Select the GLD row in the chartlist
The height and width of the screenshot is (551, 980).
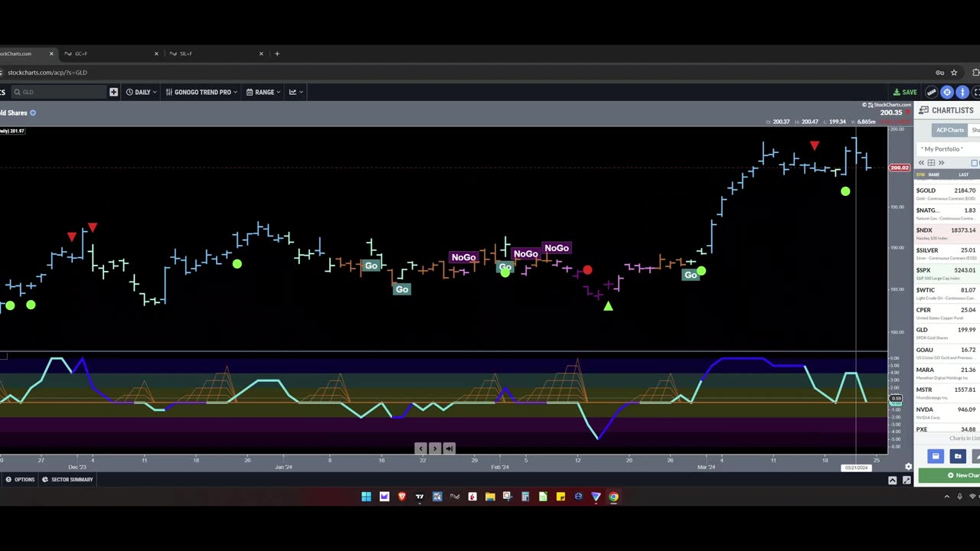coord(947,333)
